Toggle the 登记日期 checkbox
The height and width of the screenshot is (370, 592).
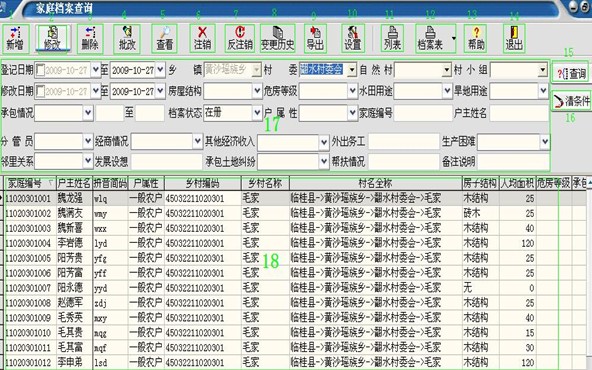[40, 70]
